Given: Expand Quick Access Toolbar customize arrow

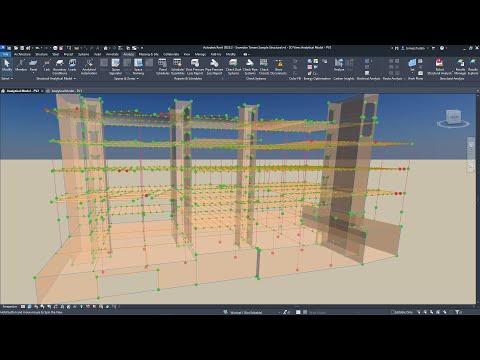Looking at the screenshot, I should (142, 48).
